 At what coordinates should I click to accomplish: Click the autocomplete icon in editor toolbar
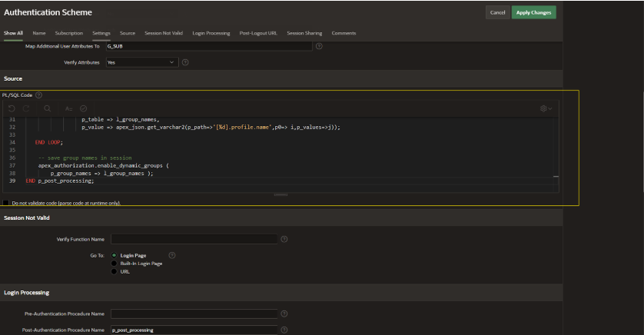click(68, 108)
